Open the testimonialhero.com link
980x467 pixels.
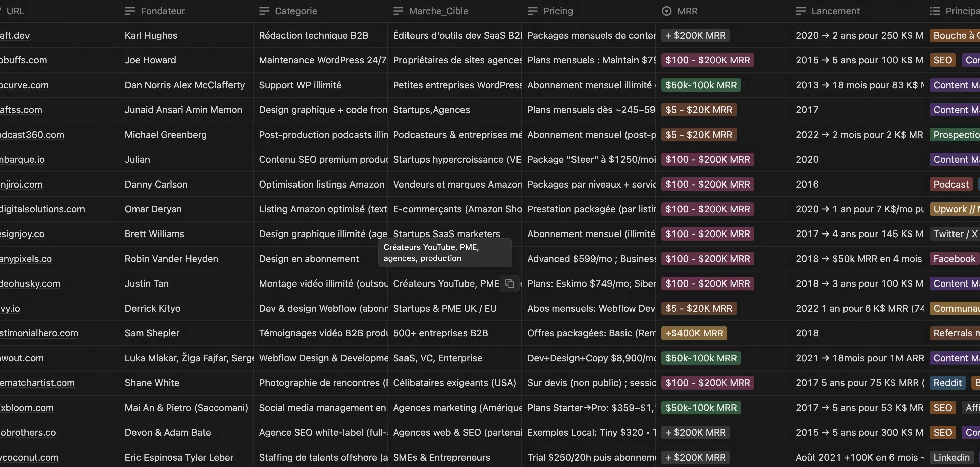coord(39,333)
